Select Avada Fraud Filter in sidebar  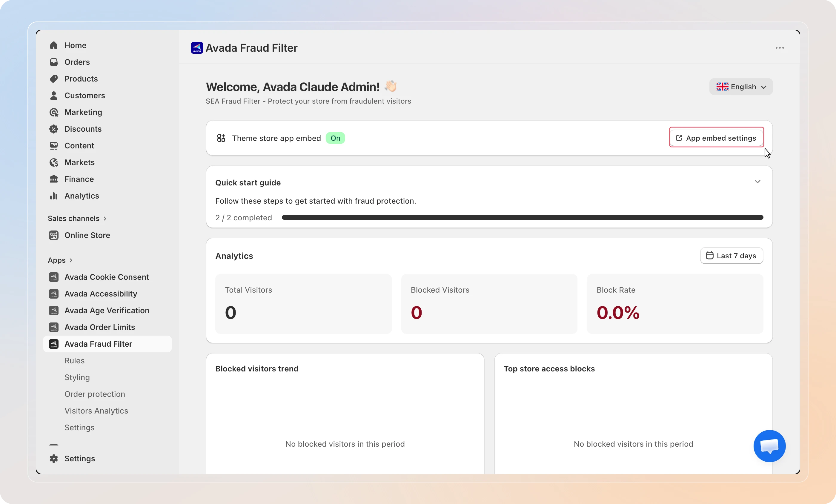click(x=107, y=344)
